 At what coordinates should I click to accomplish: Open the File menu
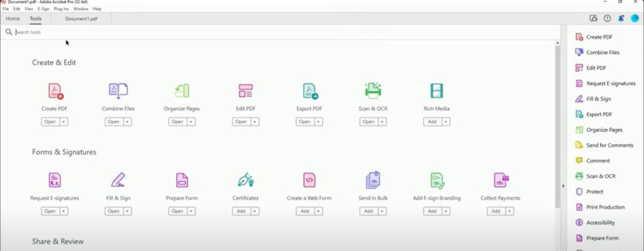pos(6,9)
